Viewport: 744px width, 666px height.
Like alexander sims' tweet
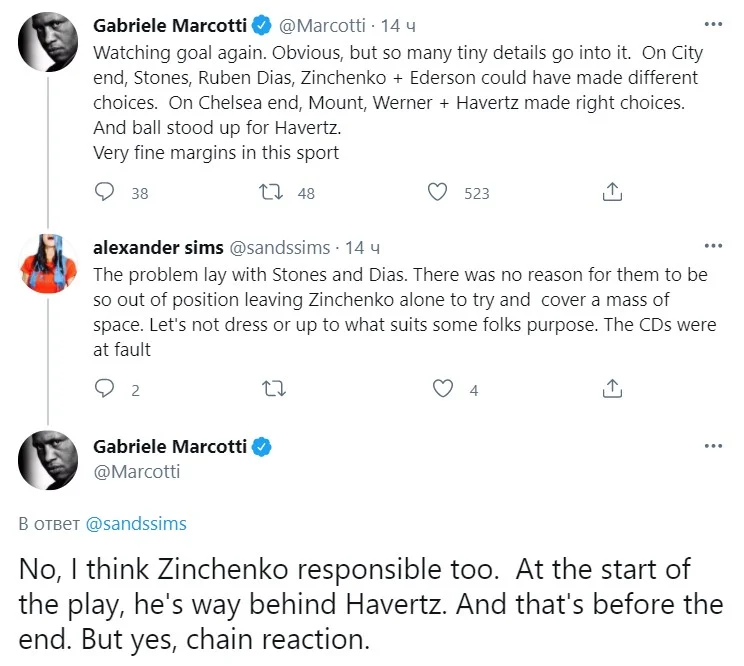pos(441,389)
